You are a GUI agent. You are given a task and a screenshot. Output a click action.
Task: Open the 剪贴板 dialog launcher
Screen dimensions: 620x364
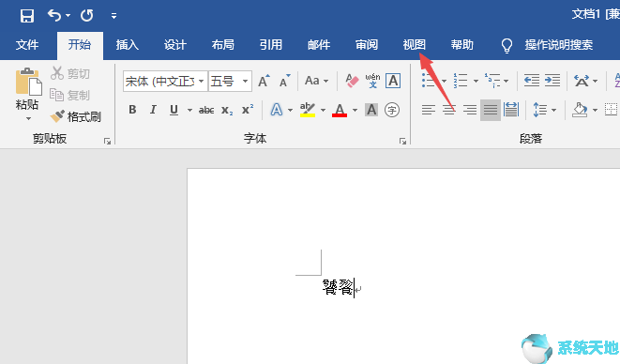tap(107, 141)
